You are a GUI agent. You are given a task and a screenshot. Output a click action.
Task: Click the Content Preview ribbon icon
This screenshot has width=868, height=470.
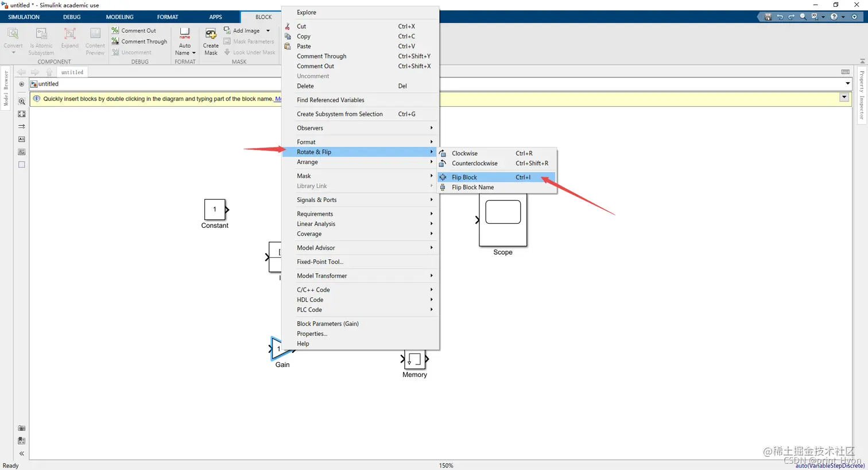[95, 41]
